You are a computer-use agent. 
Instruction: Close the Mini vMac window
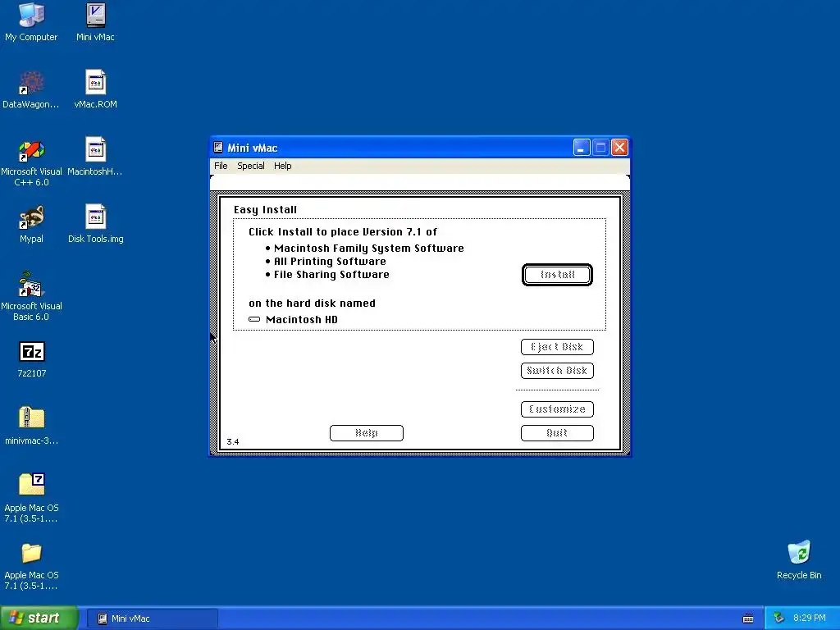[x=620, y=148]
